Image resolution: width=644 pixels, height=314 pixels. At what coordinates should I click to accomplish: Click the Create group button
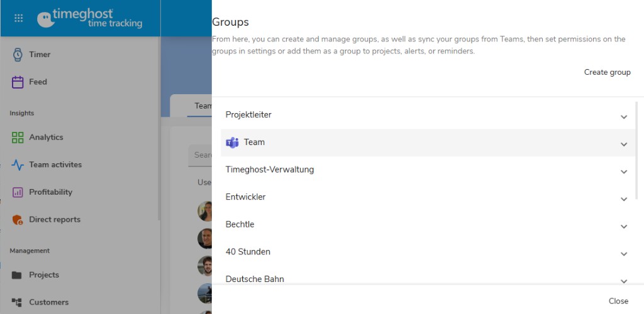607,72
